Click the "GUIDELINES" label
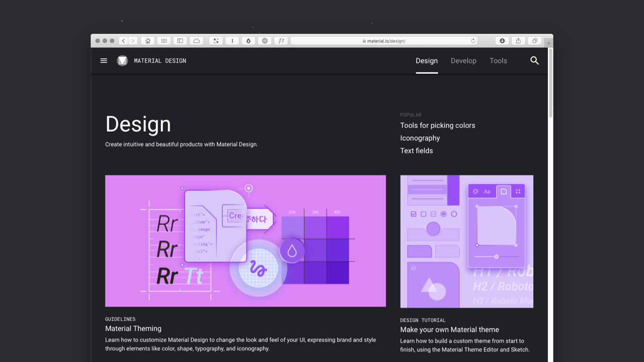 [x=120, y=319]
